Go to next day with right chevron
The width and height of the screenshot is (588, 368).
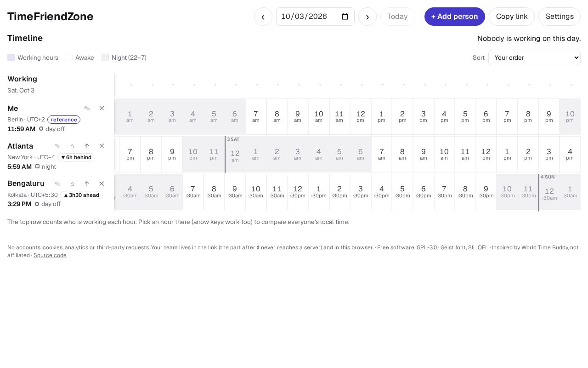tap(367, 17)
